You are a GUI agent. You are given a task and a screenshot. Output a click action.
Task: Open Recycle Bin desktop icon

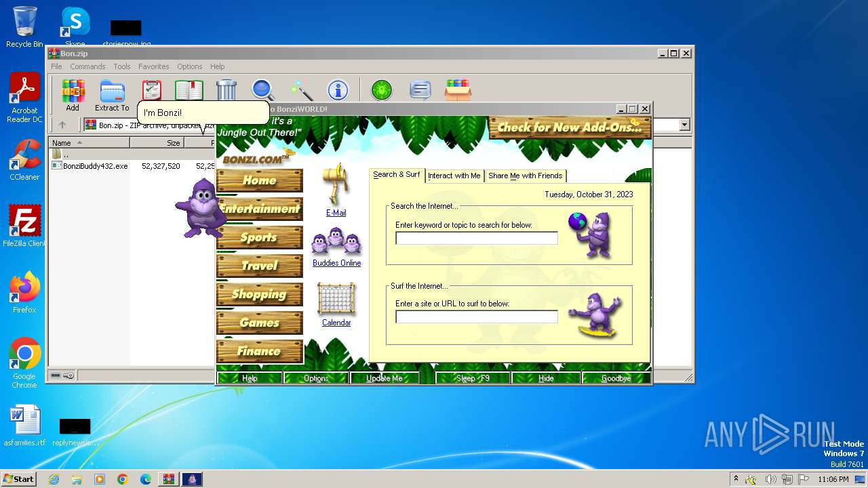coord(24,27)
